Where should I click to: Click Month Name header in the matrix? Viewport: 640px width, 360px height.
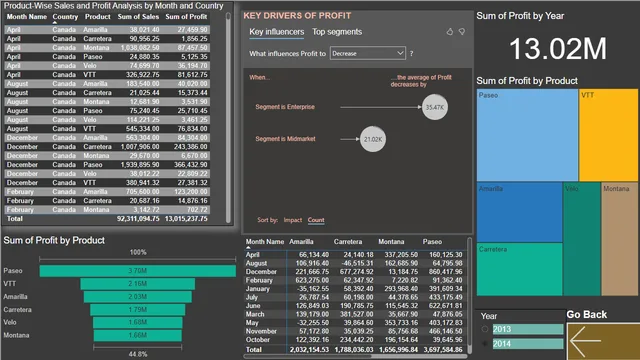(264, 242)
